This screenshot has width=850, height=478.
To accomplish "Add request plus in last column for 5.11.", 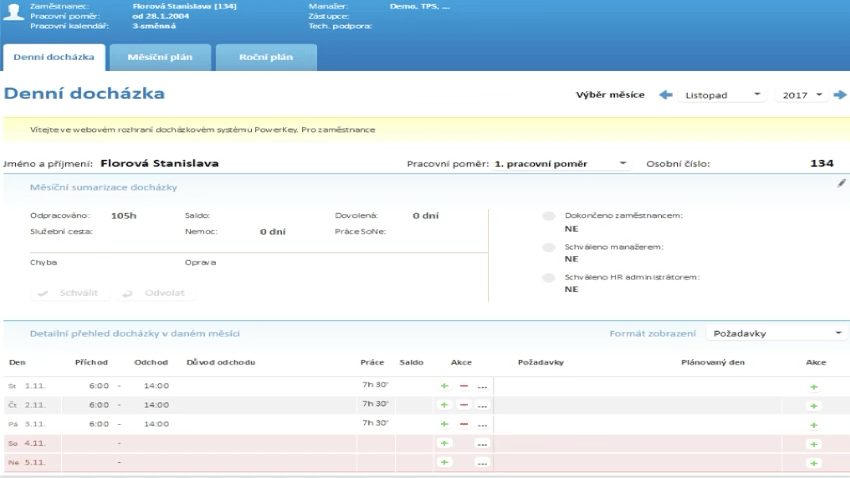I will coord(814,463).
